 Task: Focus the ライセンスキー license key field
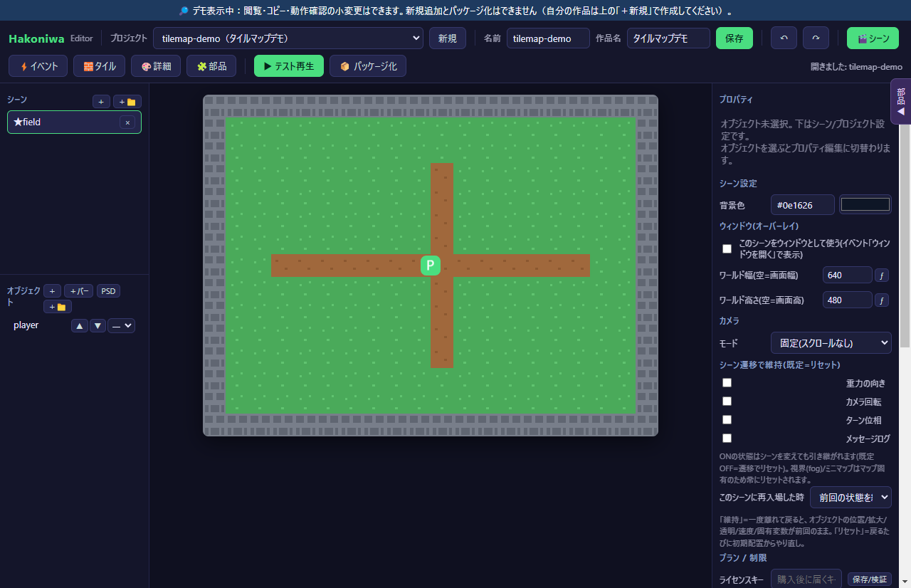coord(806,579)
